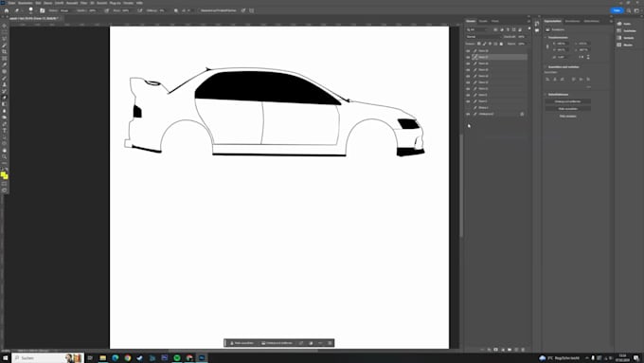644x363 pixels.
Task: Click the Windows taskbar search box
Action: (x=47, y=358)
